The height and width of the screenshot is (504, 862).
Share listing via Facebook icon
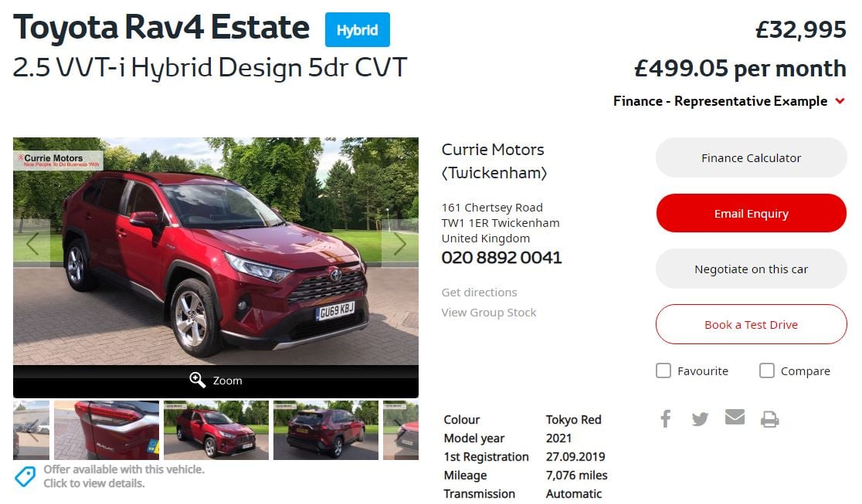[665, 419]
